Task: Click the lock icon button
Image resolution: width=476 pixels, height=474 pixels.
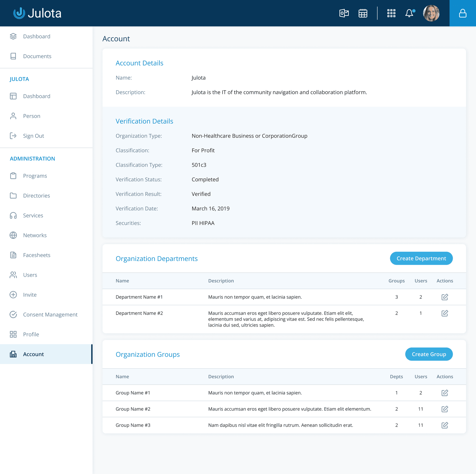Action: pyautogui.click(x=463, y=13)
